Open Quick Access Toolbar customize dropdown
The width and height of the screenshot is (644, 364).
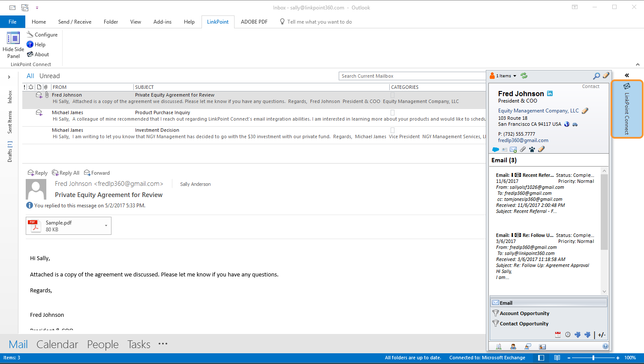pos(37,8)
